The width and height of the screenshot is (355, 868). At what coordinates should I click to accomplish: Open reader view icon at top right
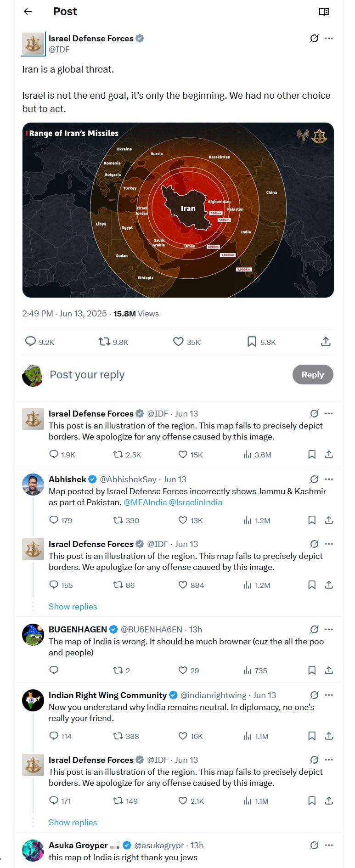click(324, 11)
